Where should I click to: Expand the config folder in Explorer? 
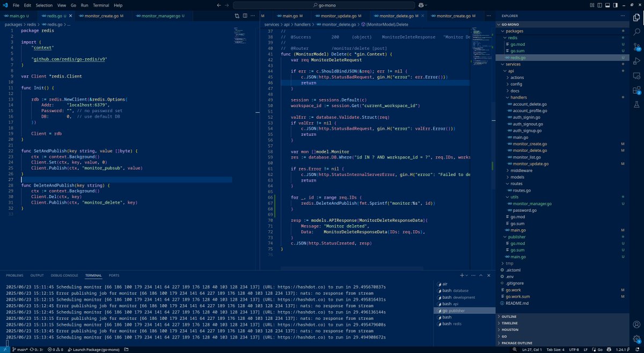coord(562,84)
